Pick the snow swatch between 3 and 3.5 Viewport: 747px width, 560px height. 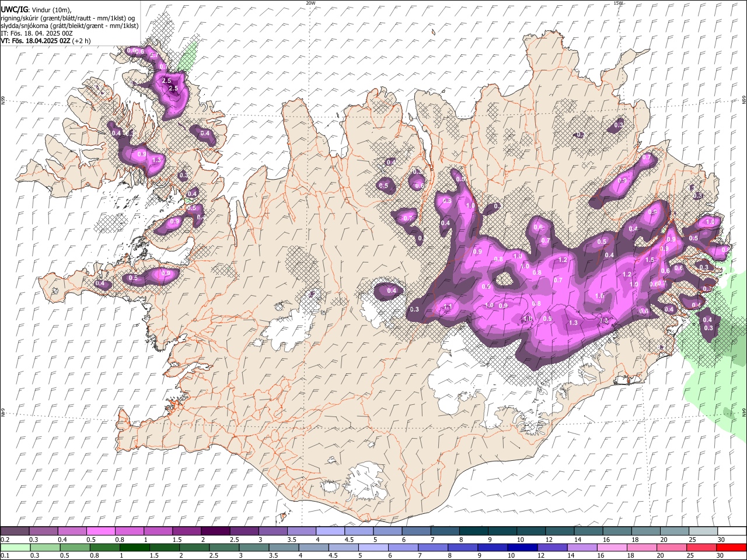[x=273, y=531]
